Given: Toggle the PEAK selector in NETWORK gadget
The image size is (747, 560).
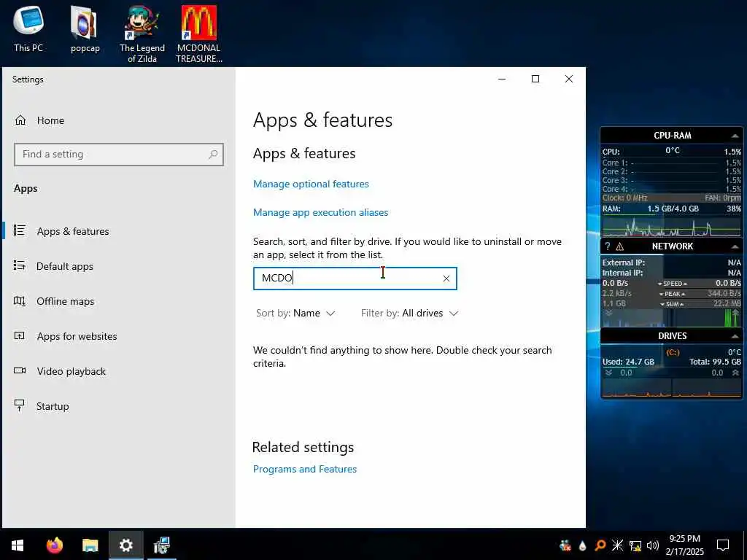Looking at the screenshot, I should (672, 294).
